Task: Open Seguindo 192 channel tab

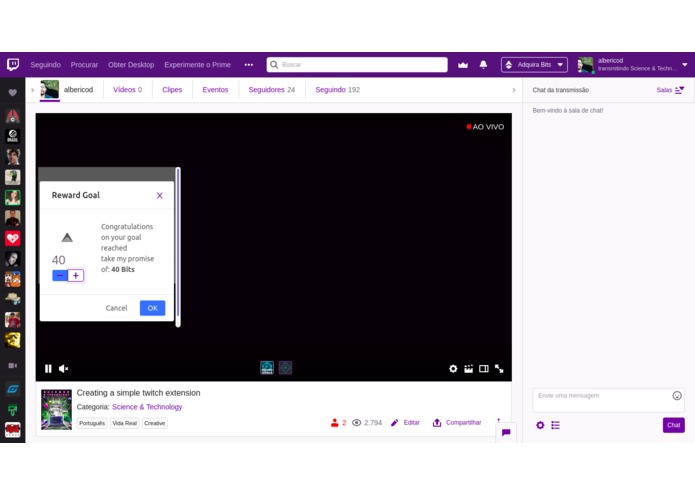Action: 338,89
